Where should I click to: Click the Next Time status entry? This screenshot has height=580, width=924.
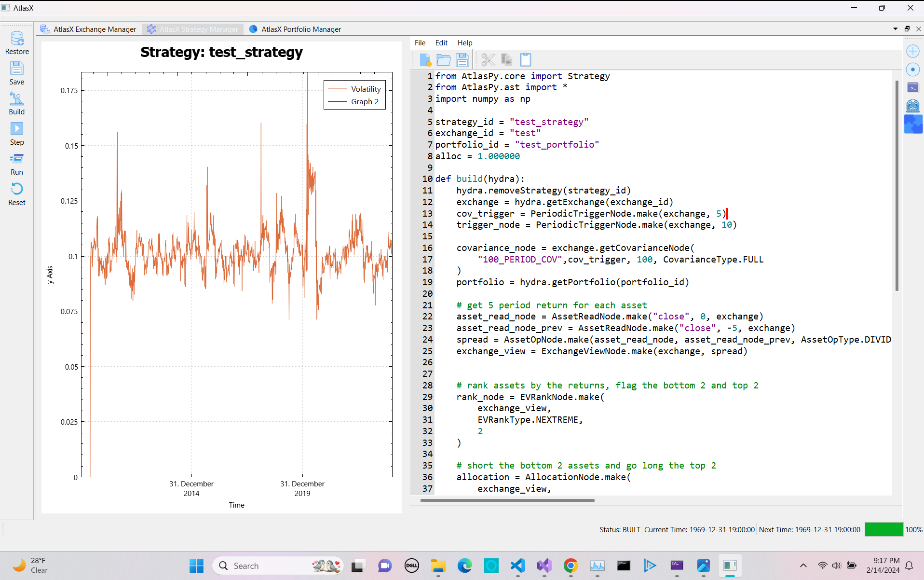coord(809,529)
